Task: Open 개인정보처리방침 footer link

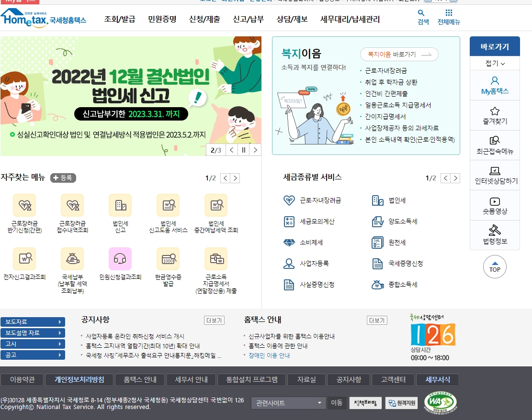Action: (x=79, y=380)
